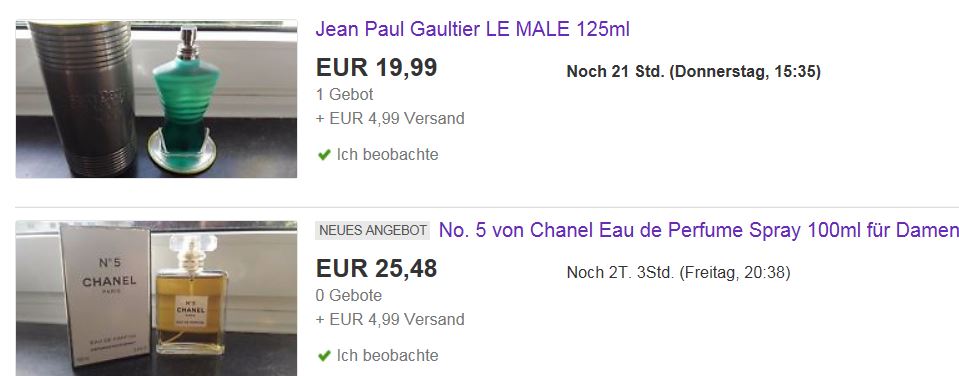Click the Noch 2T. 3Std. Freitag end time
This screenshot has width=959, height=376.
tap(678, 273)
